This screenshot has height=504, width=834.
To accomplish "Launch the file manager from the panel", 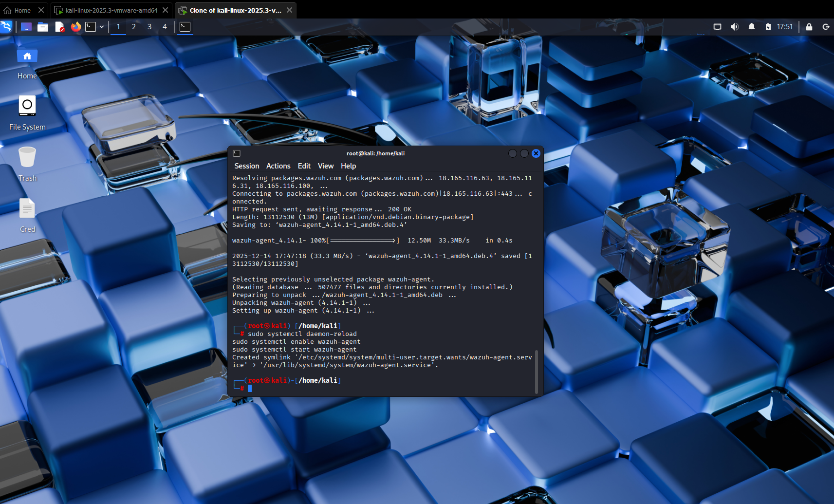I will (x=43, y=27).
